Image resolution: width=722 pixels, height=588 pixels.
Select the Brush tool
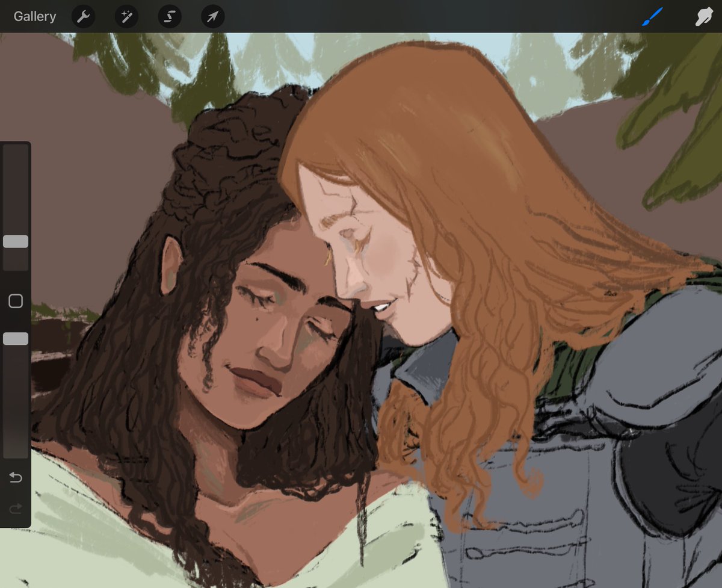(x=652, y=16)
